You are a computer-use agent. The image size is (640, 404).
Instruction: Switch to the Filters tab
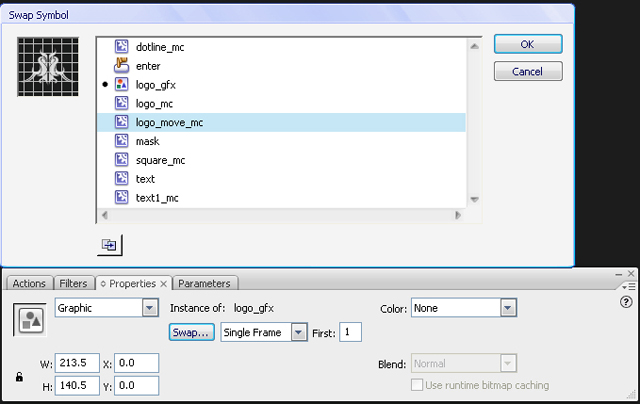point(73,283)
